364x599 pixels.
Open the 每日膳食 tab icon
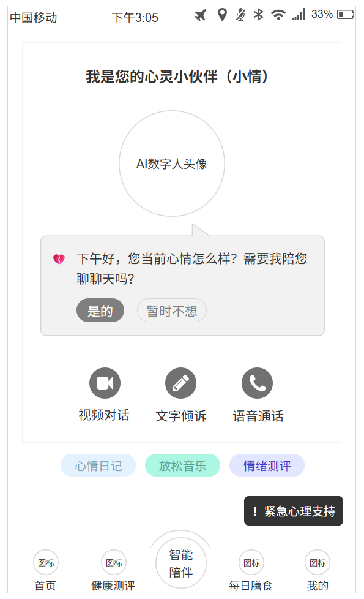(251, 562)
